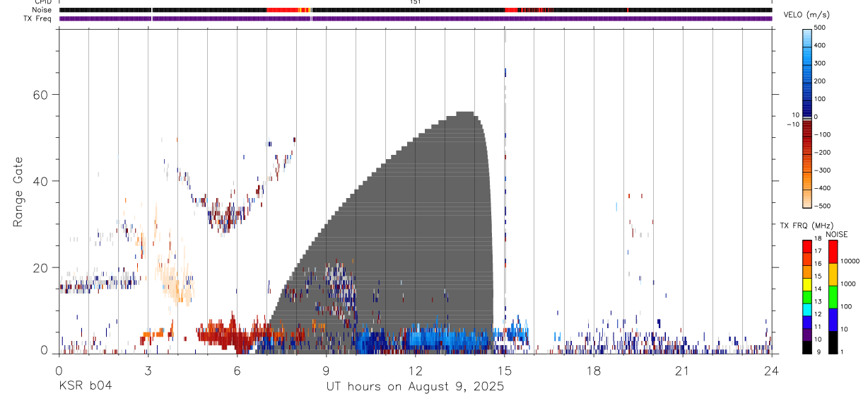Click the cyan 12-13 MHz TX FRQ swatch
This screenshot has width=868, height=401.
click(807, 310)
